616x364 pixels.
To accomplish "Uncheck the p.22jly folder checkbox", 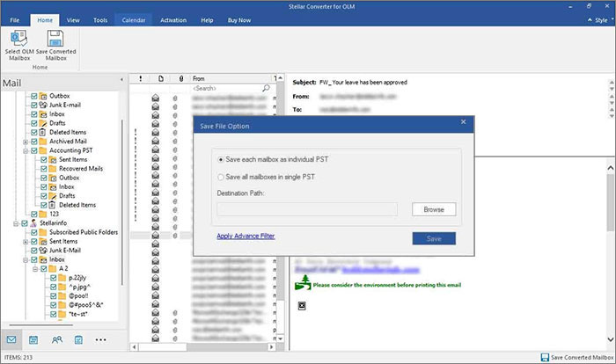I will [54, 278].
